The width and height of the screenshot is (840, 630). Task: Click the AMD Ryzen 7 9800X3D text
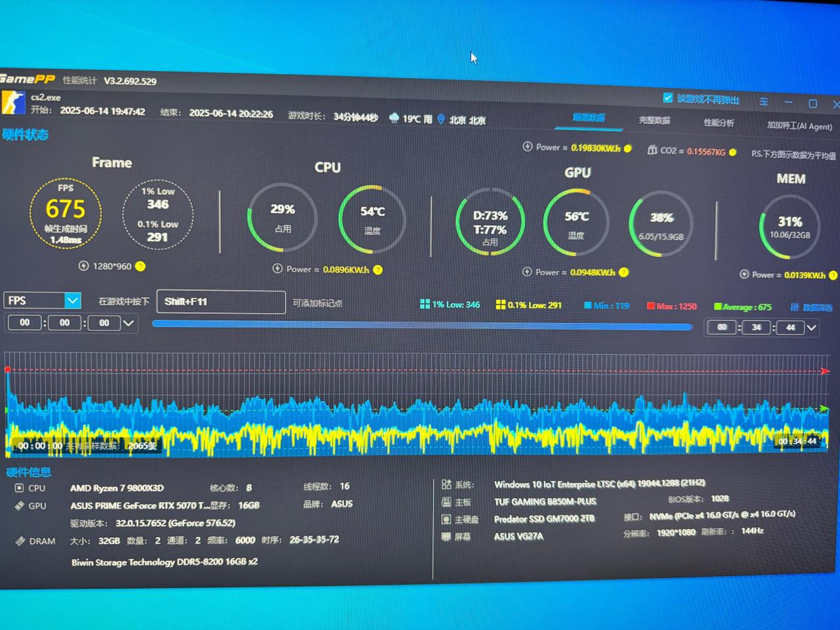pos(117,488)
